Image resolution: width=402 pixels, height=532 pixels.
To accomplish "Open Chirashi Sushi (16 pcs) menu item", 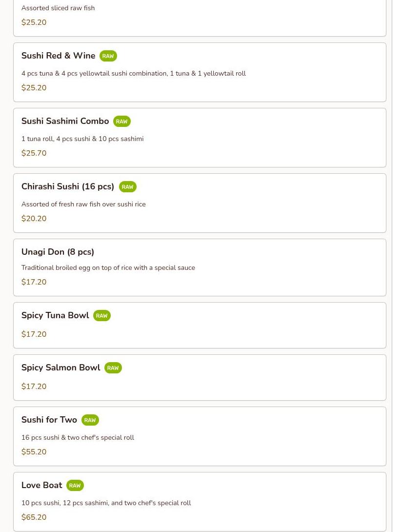I will tap(67, 186).
